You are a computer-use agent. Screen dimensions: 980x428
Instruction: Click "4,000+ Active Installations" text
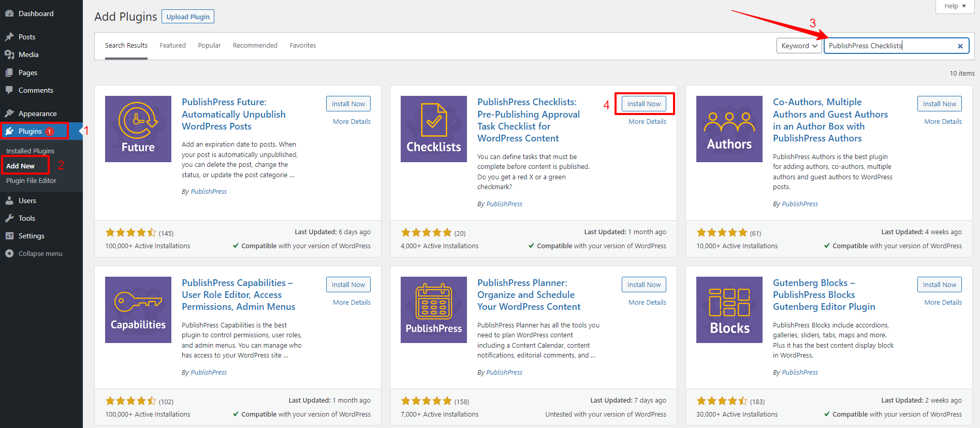click(x=440, y=246)
